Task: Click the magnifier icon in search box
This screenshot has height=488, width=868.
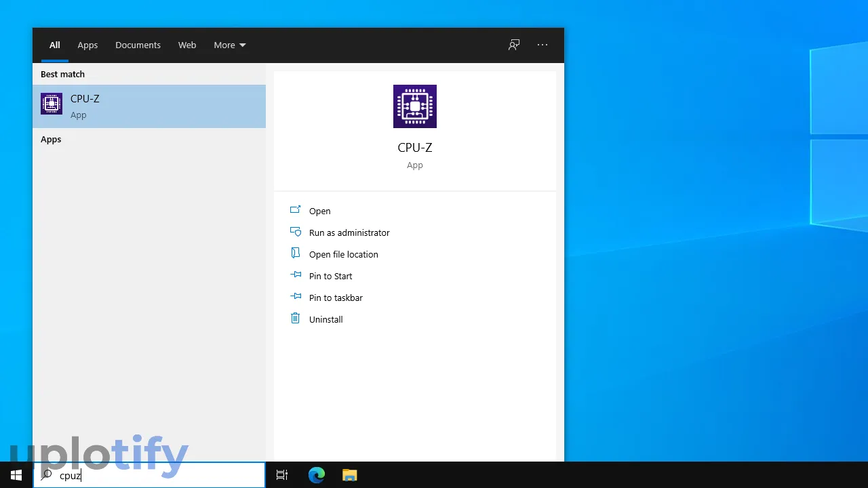Action: 46,475
